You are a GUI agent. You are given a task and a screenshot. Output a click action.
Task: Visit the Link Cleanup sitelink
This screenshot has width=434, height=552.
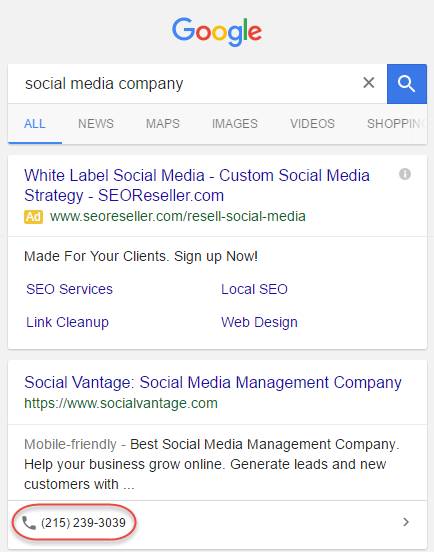[x=67, y=322]
